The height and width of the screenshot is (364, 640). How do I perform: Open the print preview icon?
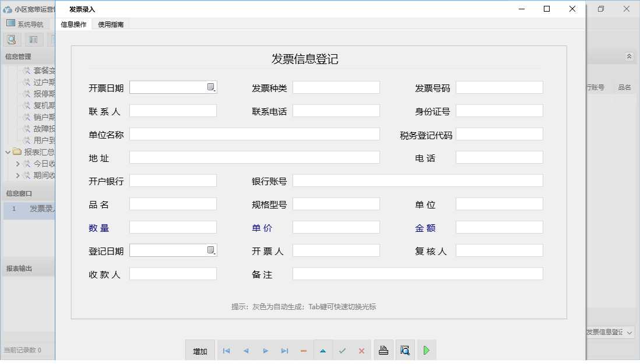click(405, 350)
